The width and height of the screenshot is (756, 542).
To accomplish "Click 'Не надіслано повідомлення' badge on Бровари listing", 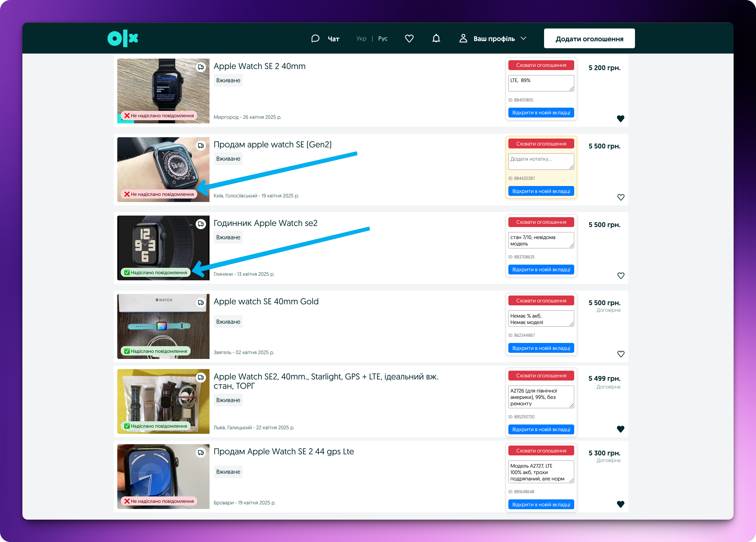I will [x=159, y=501].
